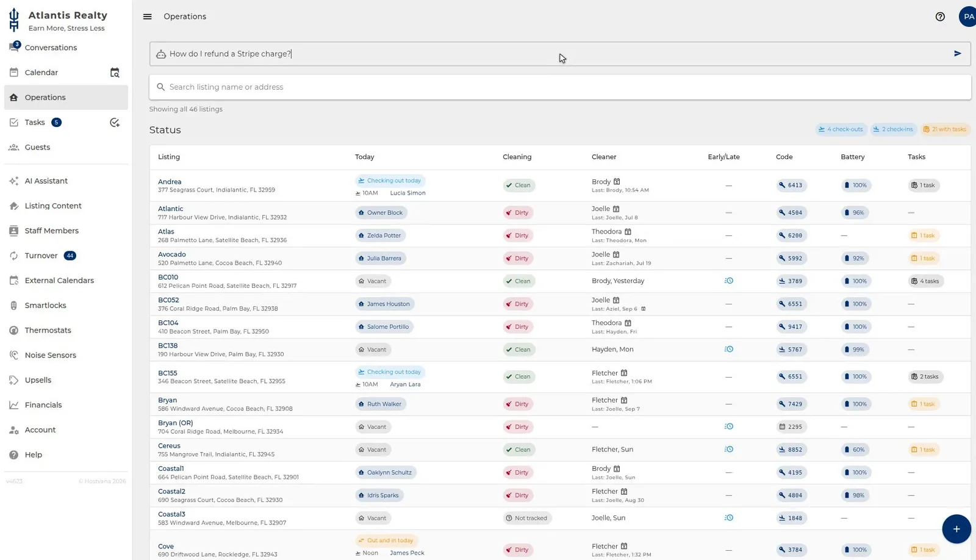Open the Avocado listing link
The height and width of the screenshot is (560, 976).
[172, 254]
